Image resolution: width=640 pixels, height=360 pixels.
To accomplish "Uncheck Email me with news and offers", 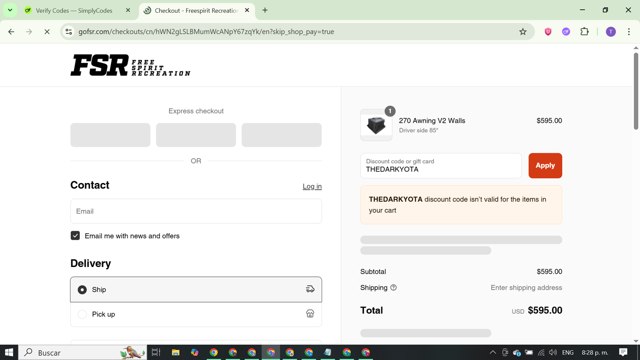I will coord(75,236).
